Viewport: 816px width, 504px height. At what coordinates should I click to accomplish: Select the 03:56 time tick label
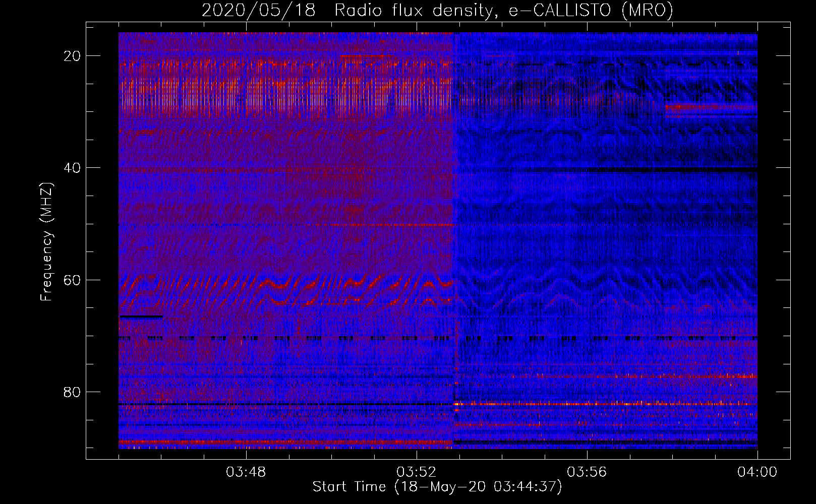pyautogui.click(x=587, y=472)
